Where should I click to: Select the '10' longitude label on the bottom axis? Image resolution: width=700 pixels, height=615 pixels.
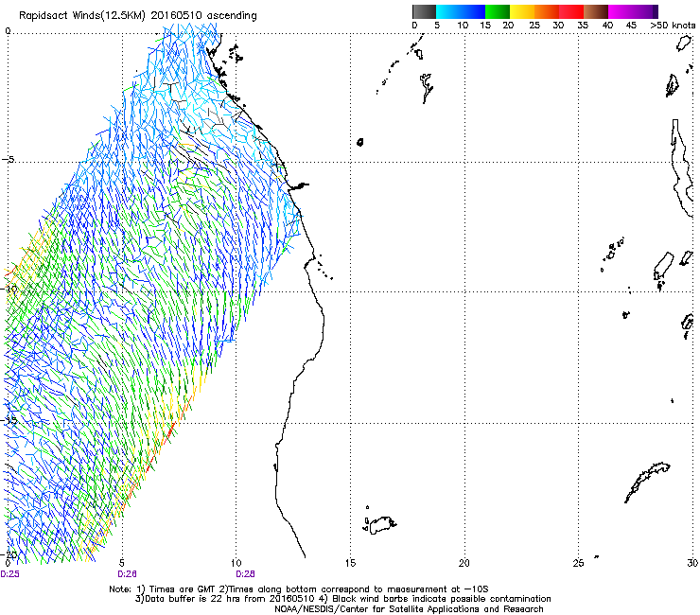(x=236, y=563)
